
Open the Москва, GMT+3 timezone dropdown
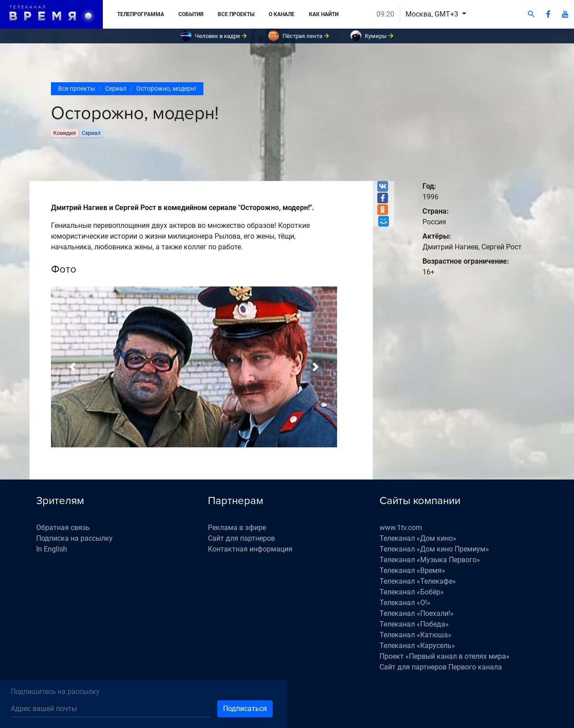(x=436, y=14)
